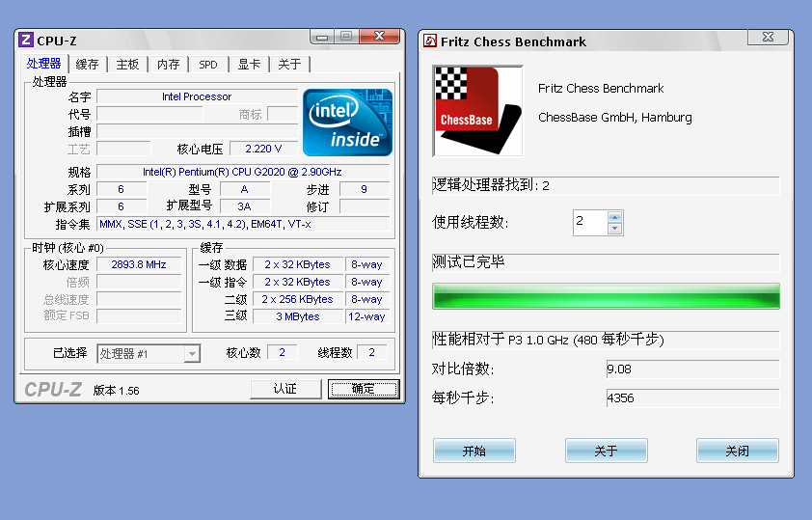This screenshot has height=520, width=812.
Task: Click the 指令集 MMX, SSE field
Action: click(x=243, y=224)
